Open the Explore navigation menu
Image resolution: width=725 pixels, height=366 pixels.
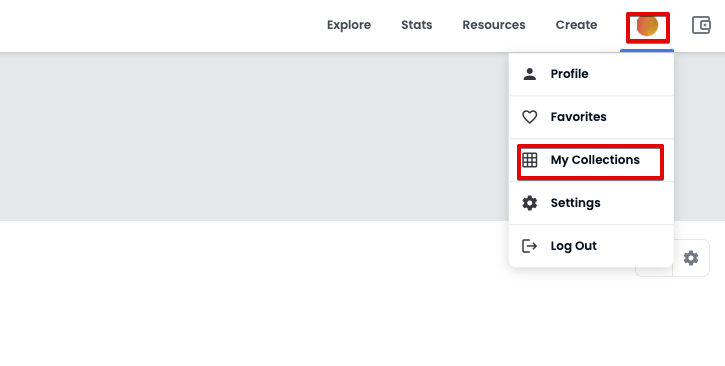[349, 25]
